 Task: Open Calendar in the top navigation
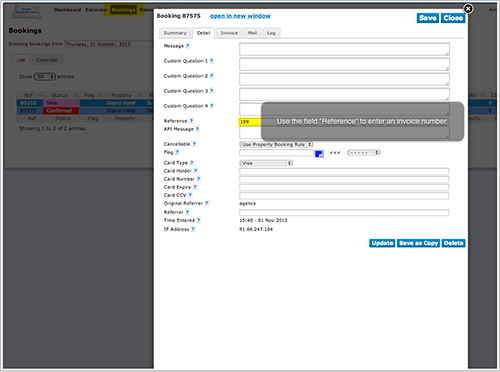tap(96, 10)
